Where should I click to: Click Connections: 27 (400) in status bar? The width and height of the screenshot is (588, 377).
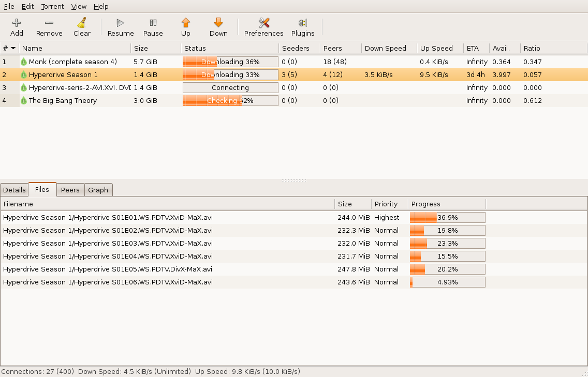coord(37,372)
